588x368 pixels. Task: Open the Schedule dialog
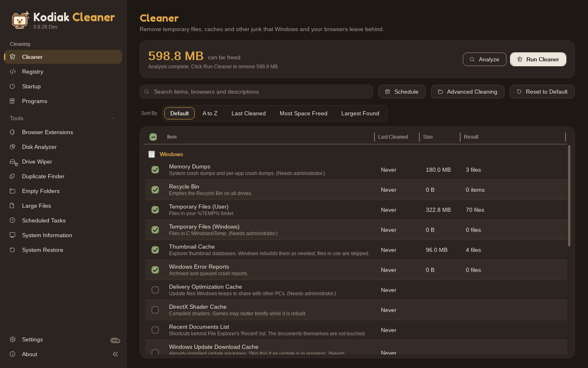[x=402, y=92]
